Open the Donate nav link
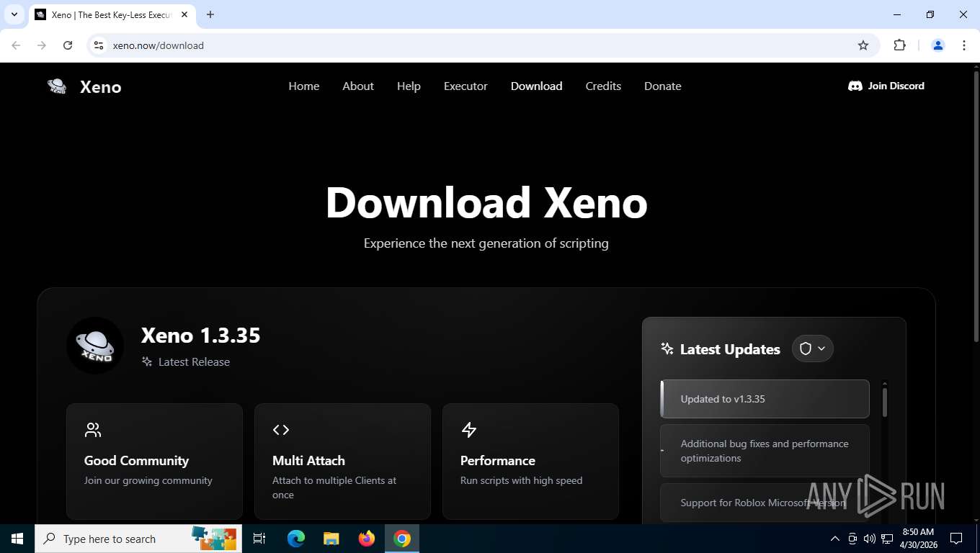Screen dimensions: 980x553 click(x=663, y=86)
